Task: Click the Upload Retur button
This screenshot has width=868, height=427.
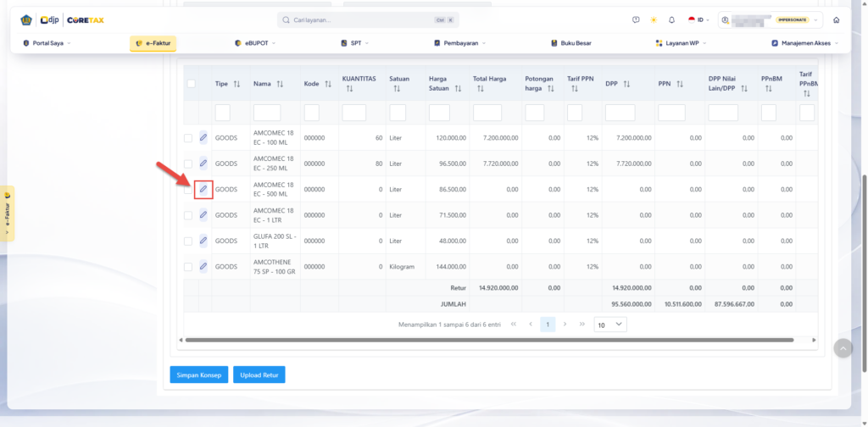Action: tap(259, 374)
